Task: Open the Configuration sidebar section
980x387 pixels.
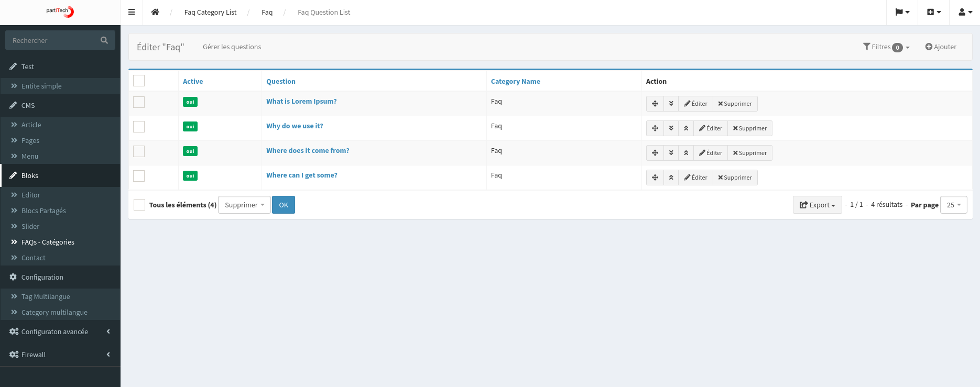Action: 60,277
